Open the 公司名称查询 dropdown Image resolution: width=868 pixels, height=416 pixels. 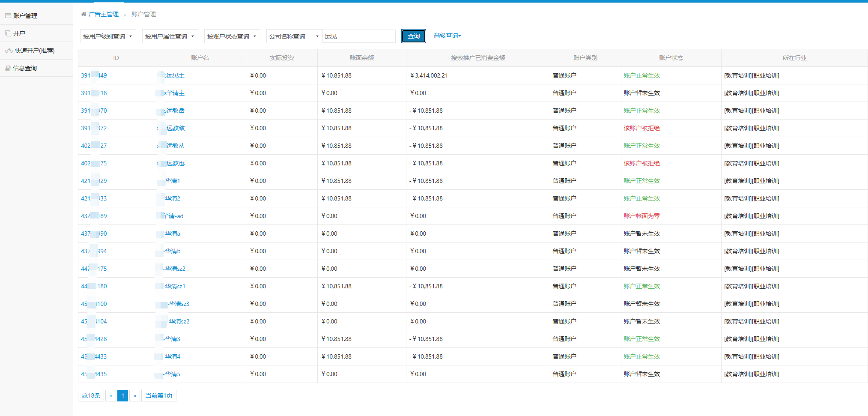[294, 36]
